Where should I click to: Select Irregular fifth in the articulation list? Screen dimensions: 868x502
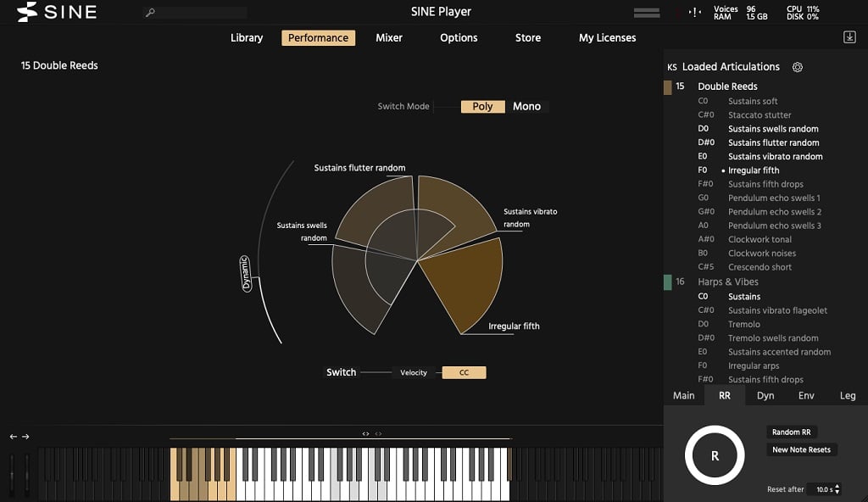(x=754, y=170)
